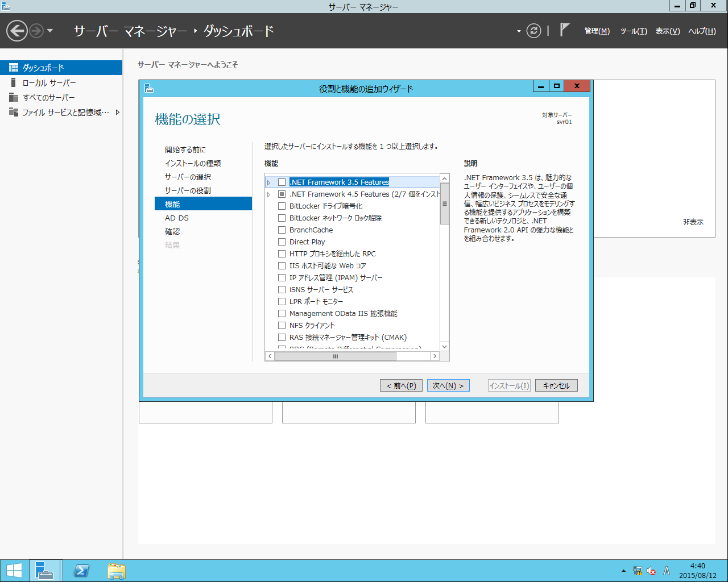This screenshot has width=728, height=582.
Task: Check Direct Play feature checkbox
Action: click(x=282, y=242)
